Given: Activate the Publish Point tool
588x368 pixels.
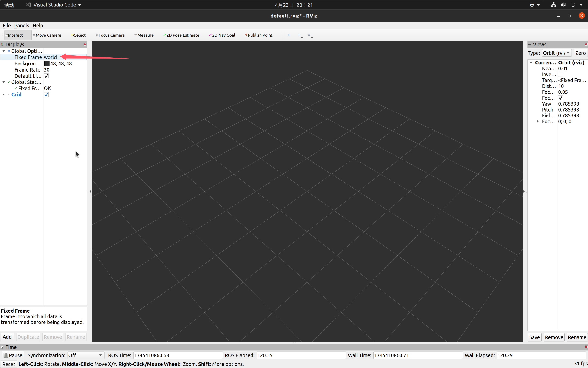Looking at the screenshot, I should pyautogui.click(x=259, y=35).
